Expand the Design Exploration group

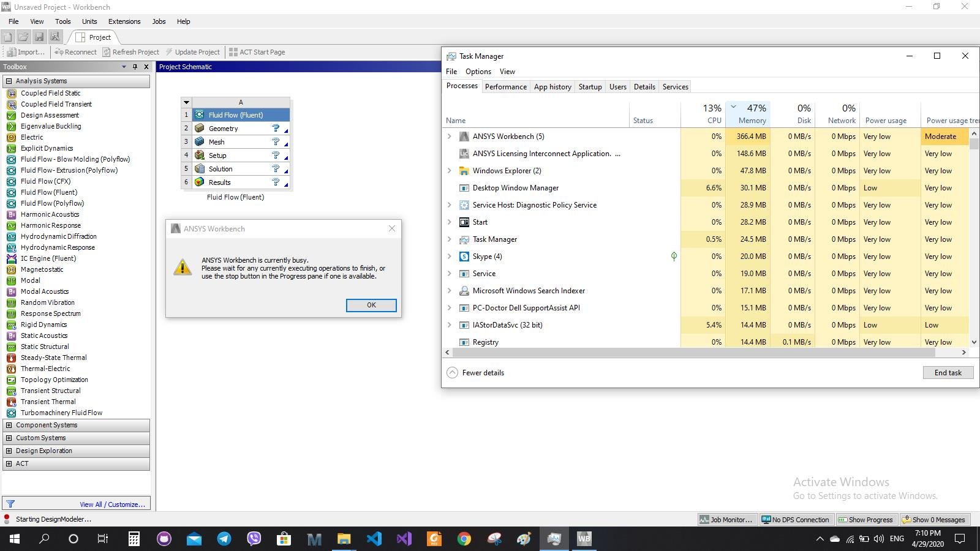click(x=9, y=451)
